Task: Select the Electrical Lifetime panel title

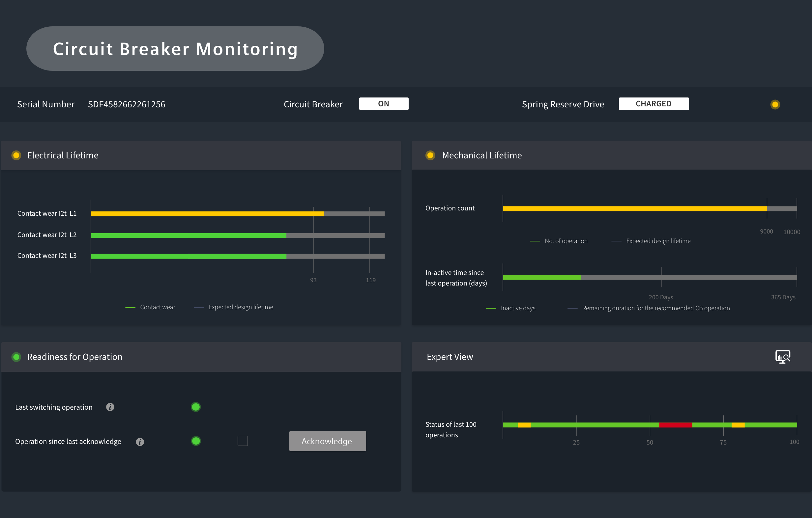Action: pos(63,155)
